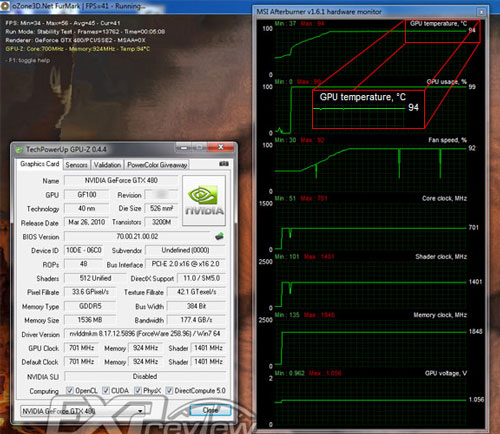
Task: Click the ROPs field showing 48
Action: pos(84,264)
